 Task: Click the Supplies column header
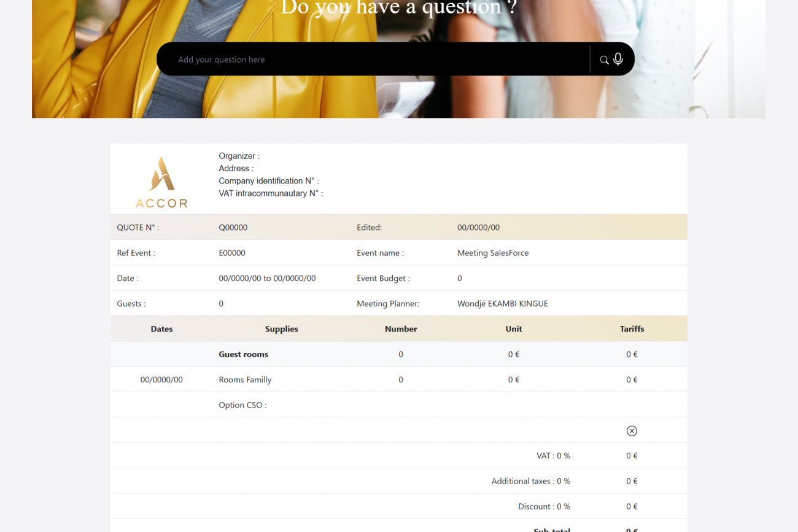pos(281,329)
